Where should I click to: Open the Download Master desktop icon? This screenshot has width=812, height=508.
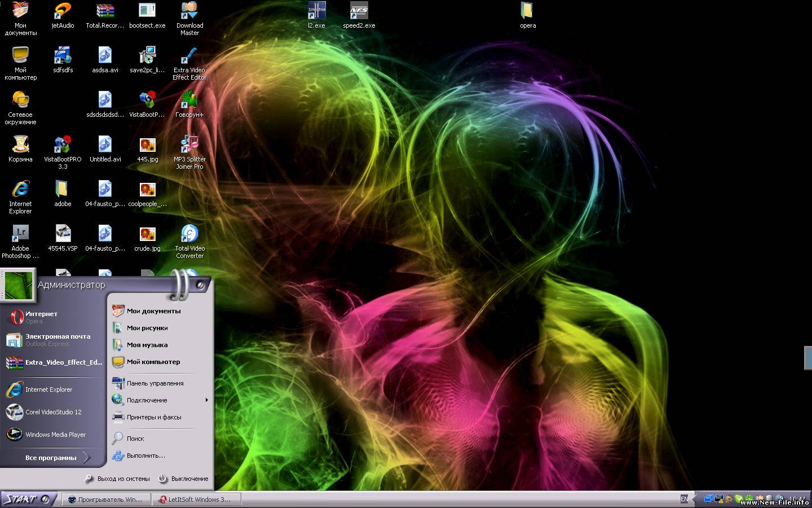coord(189,11)
